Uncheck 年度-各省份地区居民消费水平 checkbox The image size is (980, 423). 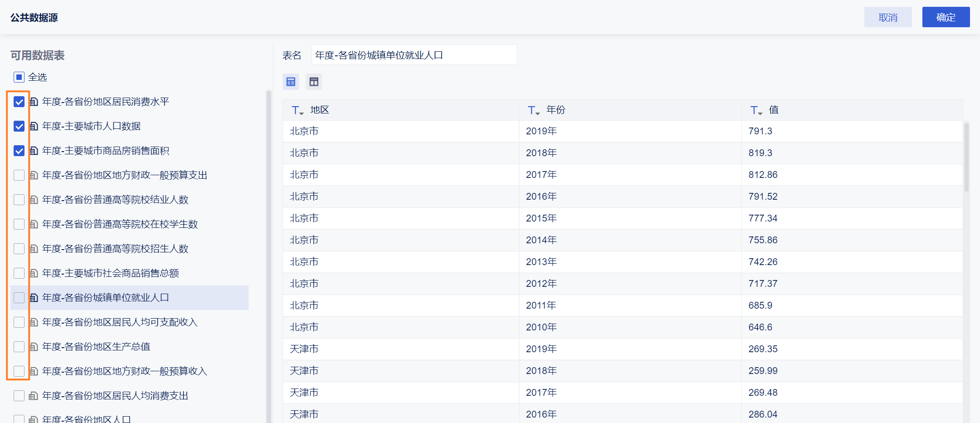point(19,102)
